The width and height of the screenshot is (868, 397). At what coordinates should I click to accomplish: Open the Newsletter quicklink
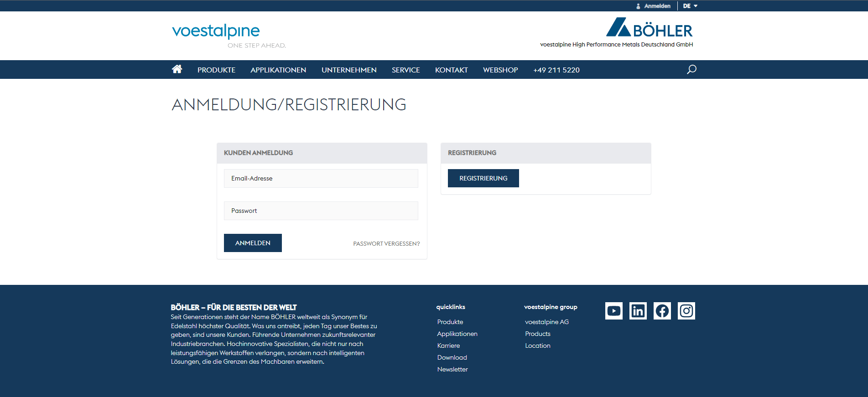pyautogui.click(x=452, y=369)
